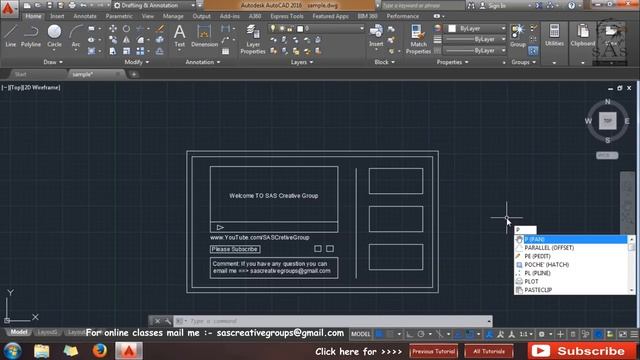Click the Move tool icon

pos(113,29)
